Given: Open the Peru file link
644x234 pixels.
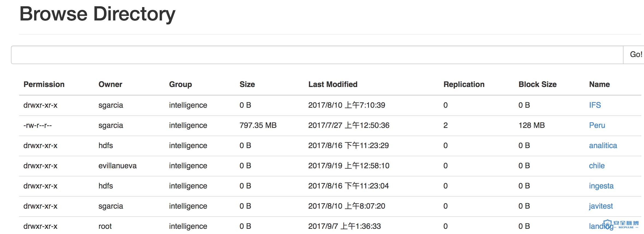Looking at the screenshot, I should pyautogui.click(x=597, y=125).
